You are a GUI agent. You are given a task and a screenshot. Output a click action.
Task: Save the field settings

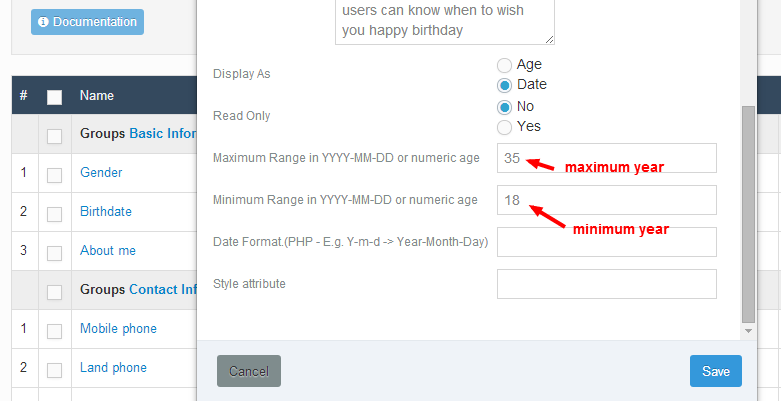coord(716,371)
